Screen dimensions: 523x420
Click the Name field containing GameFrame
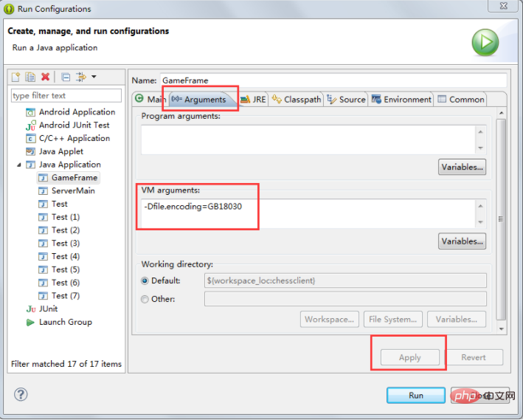click(333, 80)
